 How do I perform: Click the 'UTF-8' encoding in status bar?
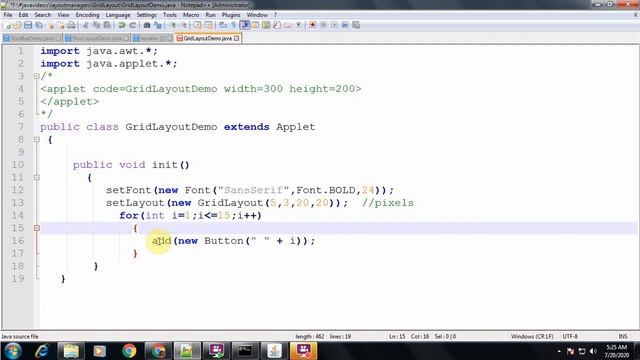(x=570, y=336)
